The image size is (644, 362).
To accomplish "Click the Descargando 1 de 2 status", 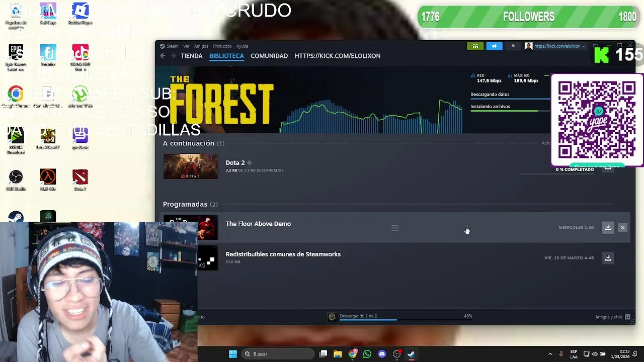I will (358, 316).
